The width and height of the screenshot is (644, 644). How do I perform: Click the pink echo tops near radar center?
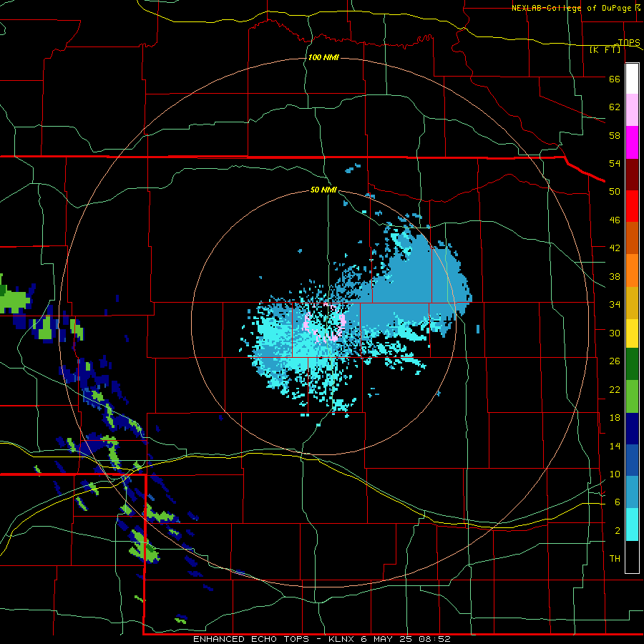pyautogui.click(x=324, y=324)
